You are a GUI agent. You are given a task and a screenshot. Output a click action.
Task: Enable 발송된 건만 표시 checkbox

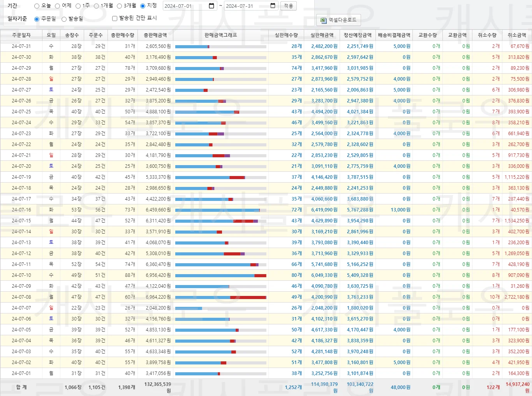(x=115, y=18)
